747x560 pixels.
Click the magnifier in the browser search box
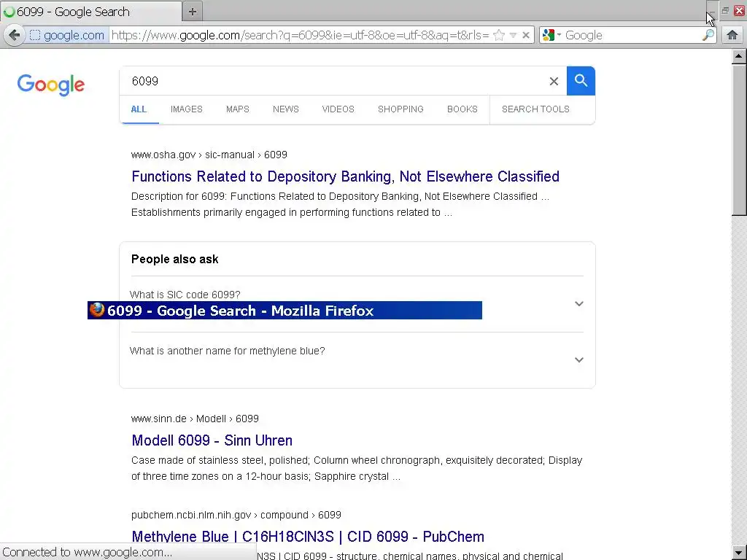(x=708, y=35)
